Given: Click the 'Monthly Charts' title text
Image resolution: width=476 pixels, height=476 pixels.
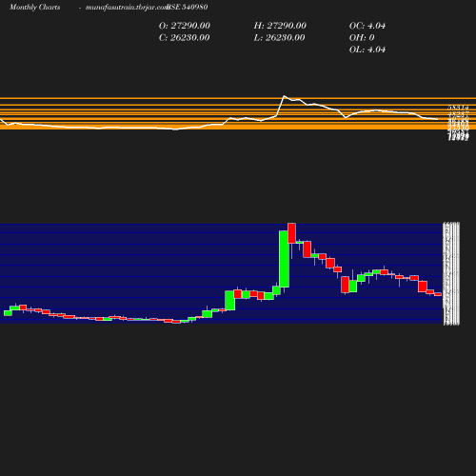Looking at the screenshot, I should (34, 8).
